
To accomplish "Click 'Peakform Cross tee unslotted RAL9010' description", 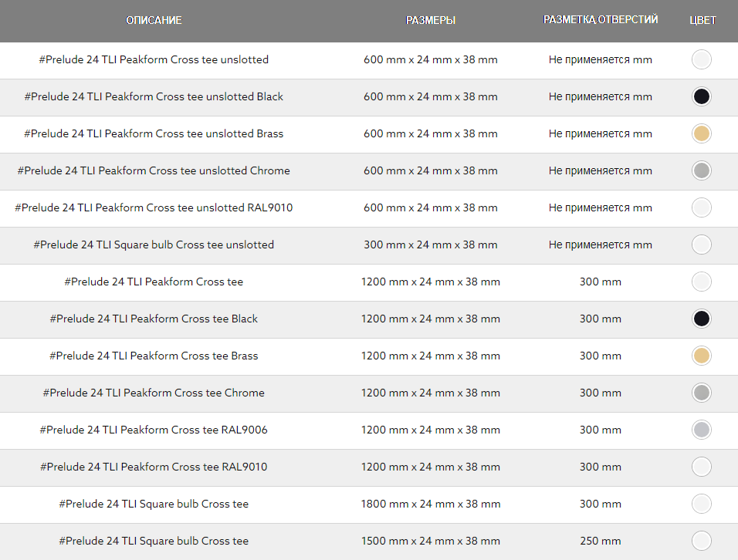I will [154, 207].
